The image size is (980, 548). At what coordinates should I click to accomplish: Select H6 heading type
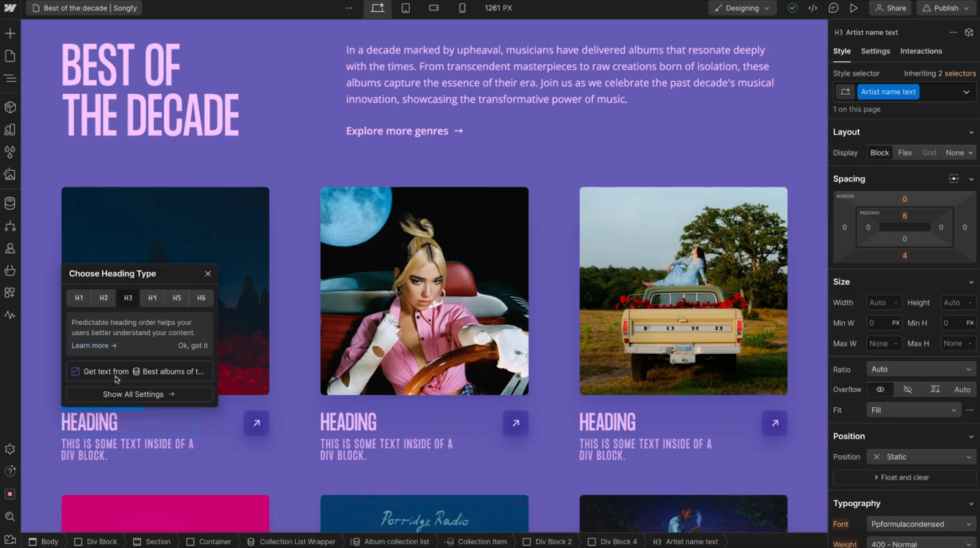[x=201, y=298]
